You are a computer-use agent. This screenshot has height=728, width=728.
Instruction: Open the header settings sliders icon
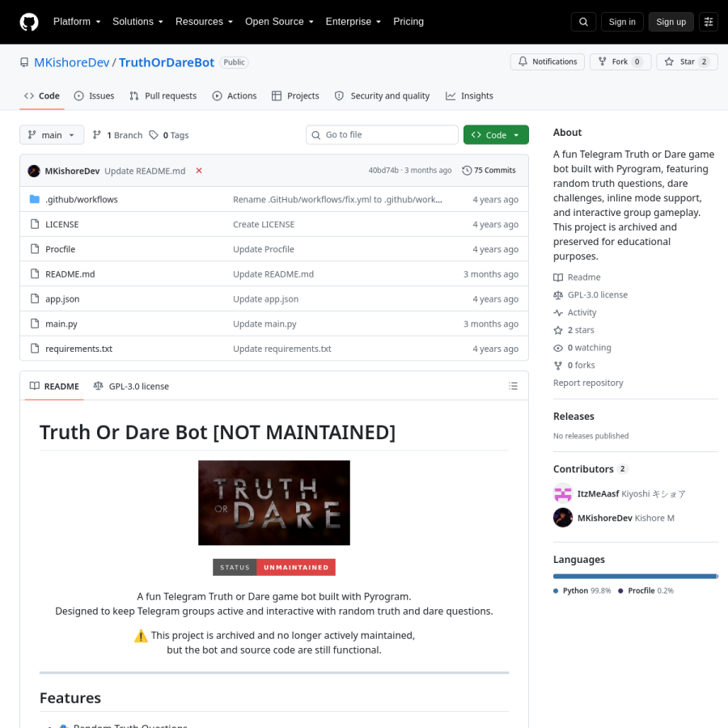[x=708, y=22]
